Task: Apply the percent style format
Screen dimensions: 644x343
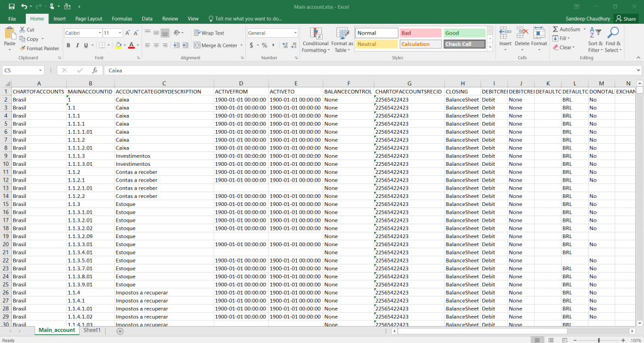Action: pos(264,45)
